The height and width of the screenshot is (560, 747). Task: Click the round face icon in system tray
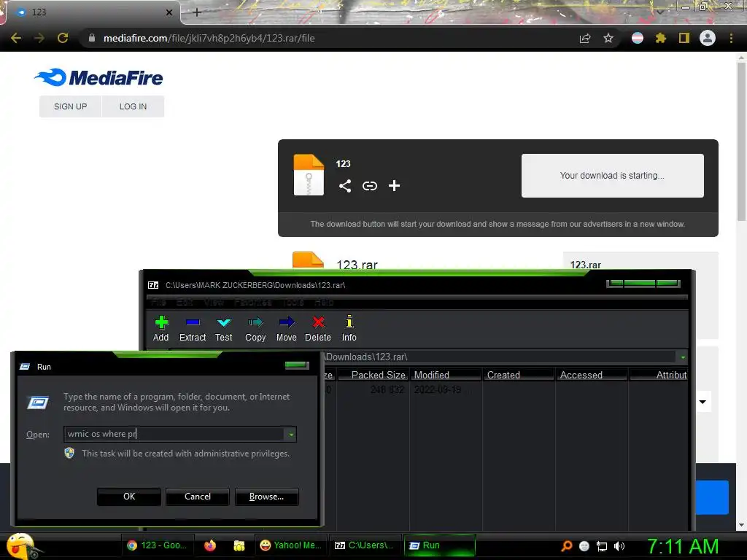click(x=584, y=546)
